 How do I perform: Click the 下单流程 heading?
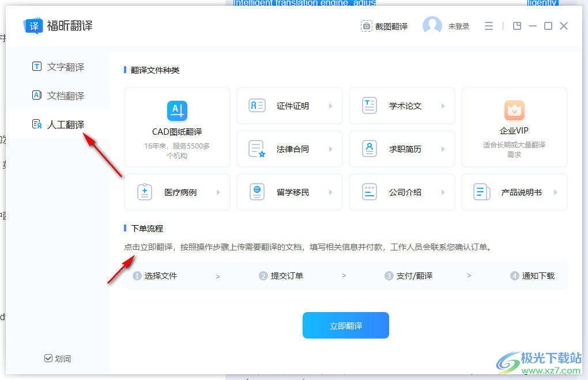click(x=147, y=229)
